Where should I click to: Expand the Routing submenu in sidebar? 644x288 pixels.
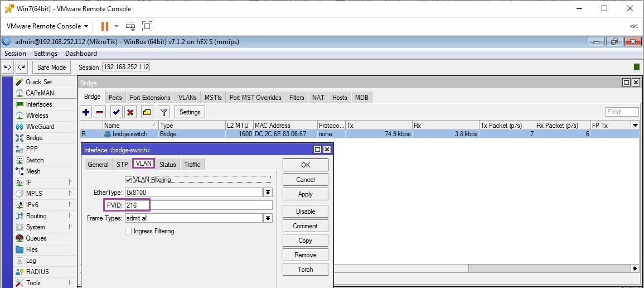pos(70,215)
